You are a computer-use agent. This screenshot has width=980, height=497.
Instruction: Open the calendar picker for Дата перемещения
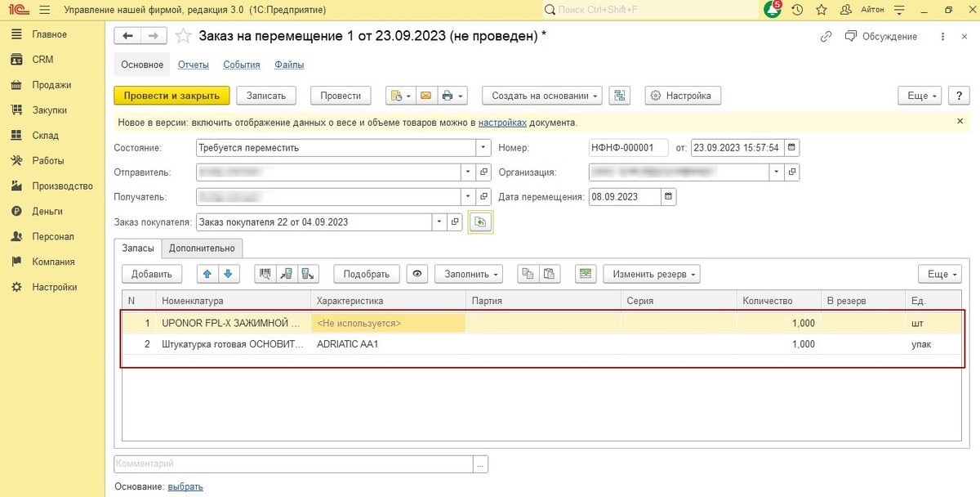tap(670, 197)
